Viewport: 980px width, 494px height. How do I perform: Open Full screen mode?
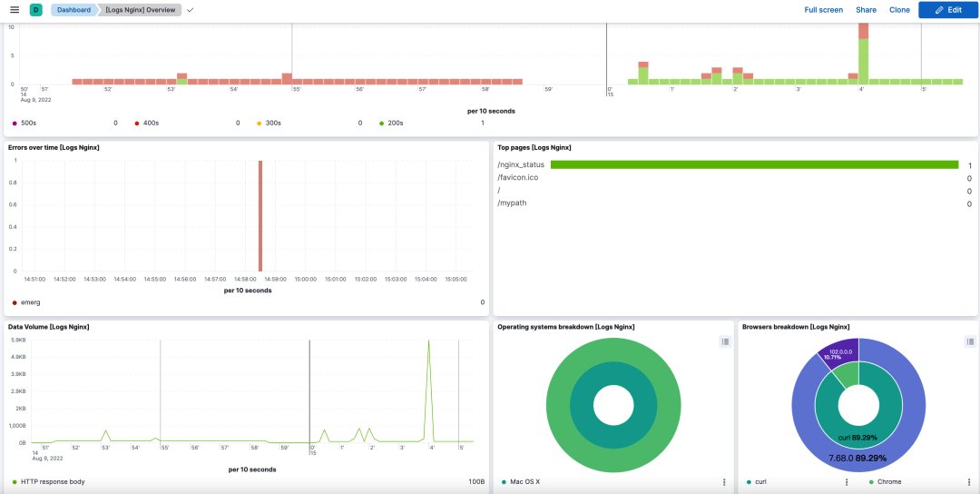[x=823, y=10]
